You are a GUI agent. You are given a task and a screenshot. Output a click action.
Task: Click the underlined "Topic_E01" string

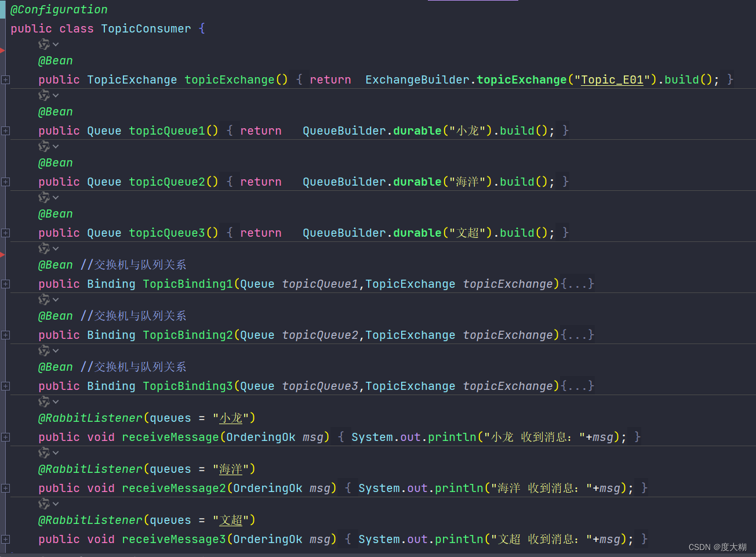[612, 79]
